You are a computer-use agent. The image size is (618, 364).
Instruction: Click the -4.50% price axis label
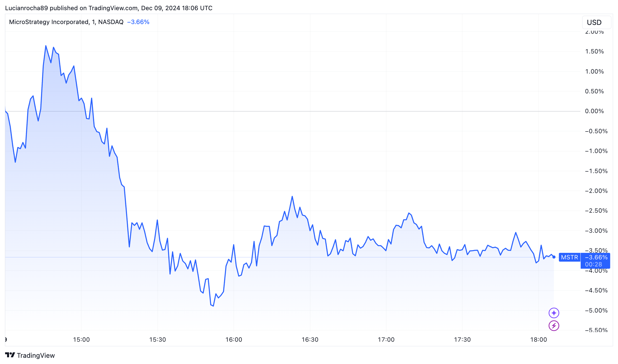(x=596, y=290)
